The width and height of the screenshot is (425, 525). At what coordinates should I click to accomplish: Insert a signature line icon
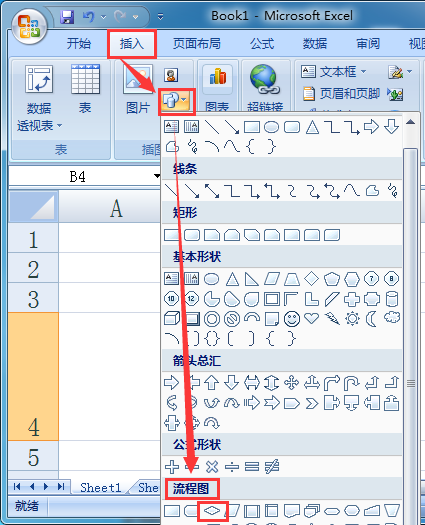[396, 72]
